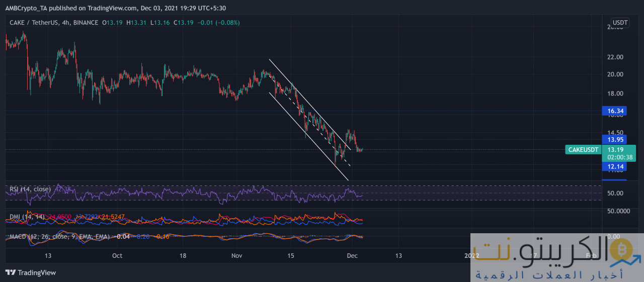Screen dimensions: 644x282
Task: Toggle the RSI (14, close) indicator legend
Action: click(30, 189)
